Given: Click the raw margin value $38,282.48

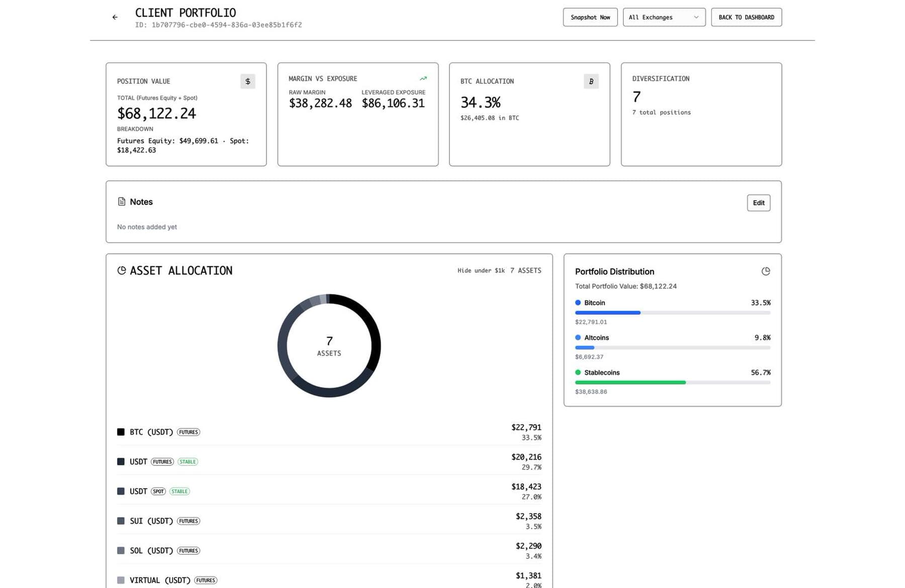Looking at the screenshot, I should point(320,103).
